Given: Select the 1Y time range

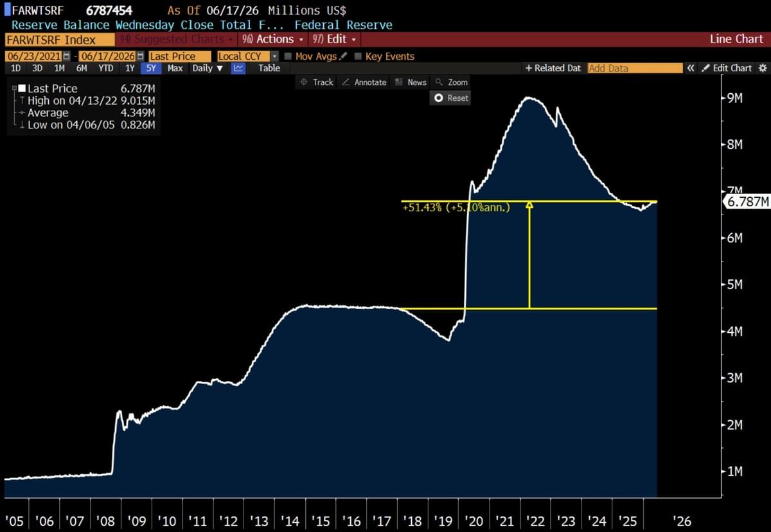Looking at the screenshot, I should coord(130,68).
